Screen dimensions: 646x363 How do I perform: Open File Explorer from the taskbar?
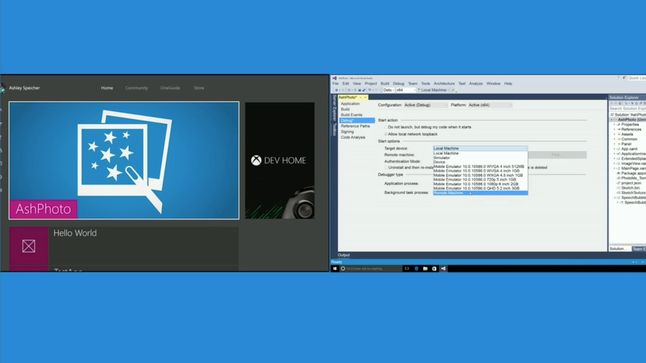pos(425,269)
